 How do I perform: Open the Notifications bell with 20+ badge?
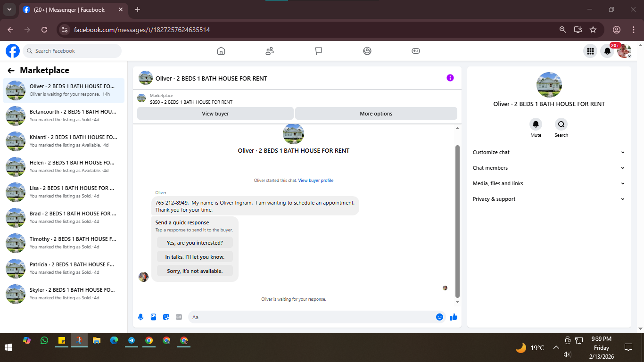(607, 51)
